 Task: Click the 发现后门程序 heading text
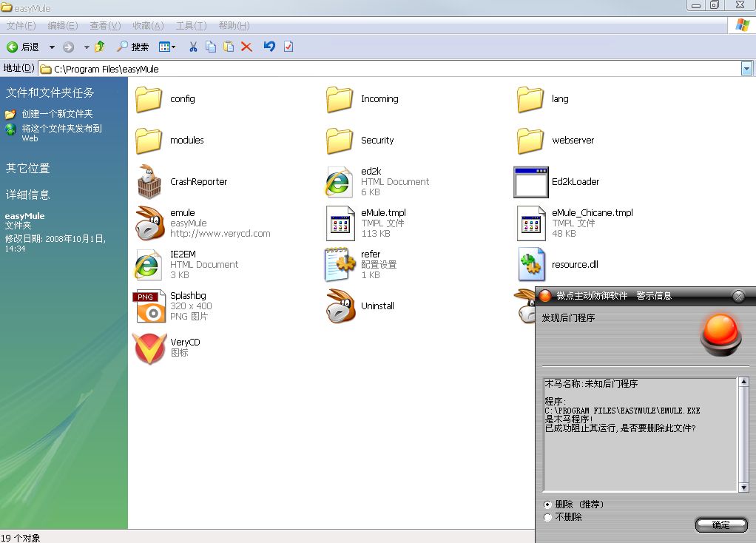point(568,318)
